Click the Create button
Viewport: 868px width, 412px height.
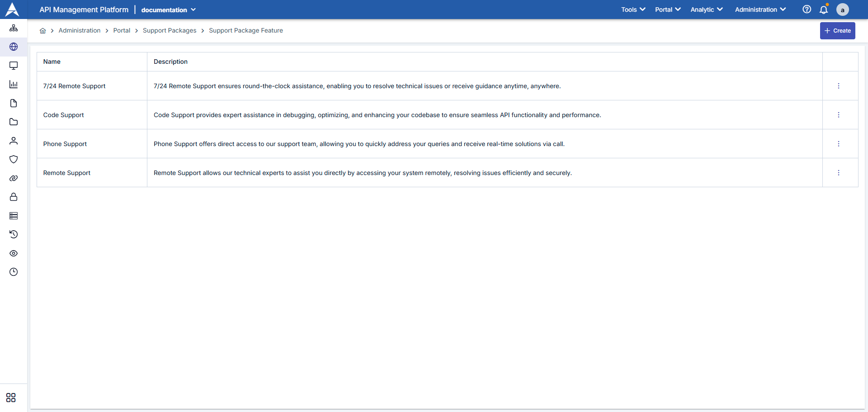pos(837,30)
